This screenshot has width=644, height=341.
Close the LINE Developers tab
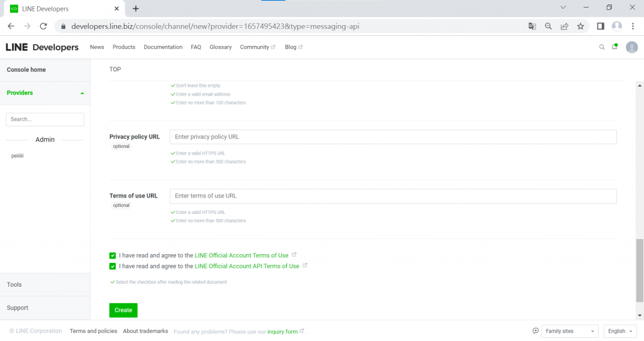coord(116,9)
